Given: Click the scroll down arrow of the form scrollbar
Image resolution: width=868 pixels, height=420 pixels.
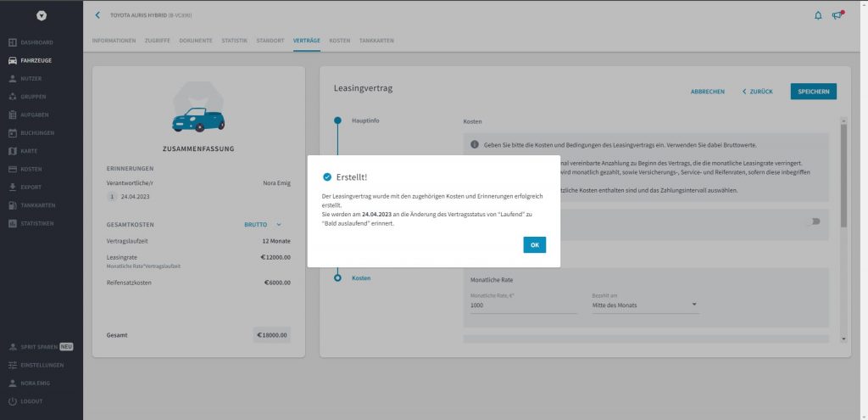Looking at the screenshot, I should point(843,339).
